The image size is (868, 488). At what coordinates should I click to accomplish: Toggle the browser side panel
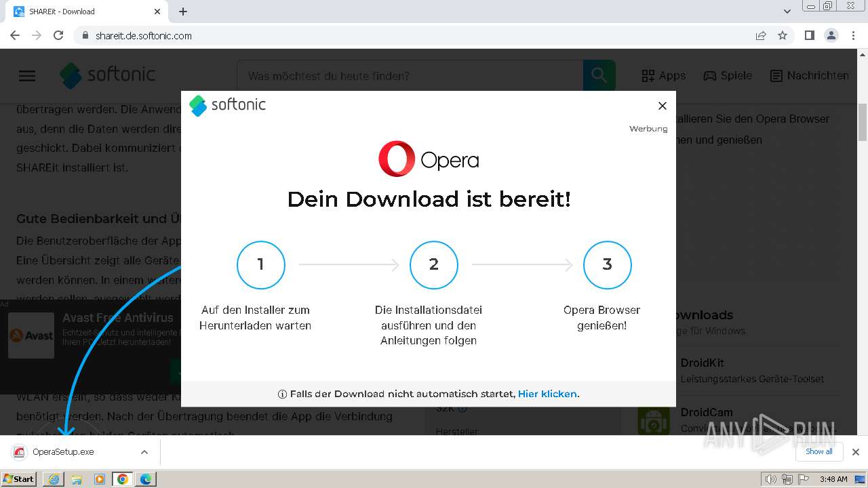(x=809, y=35)
